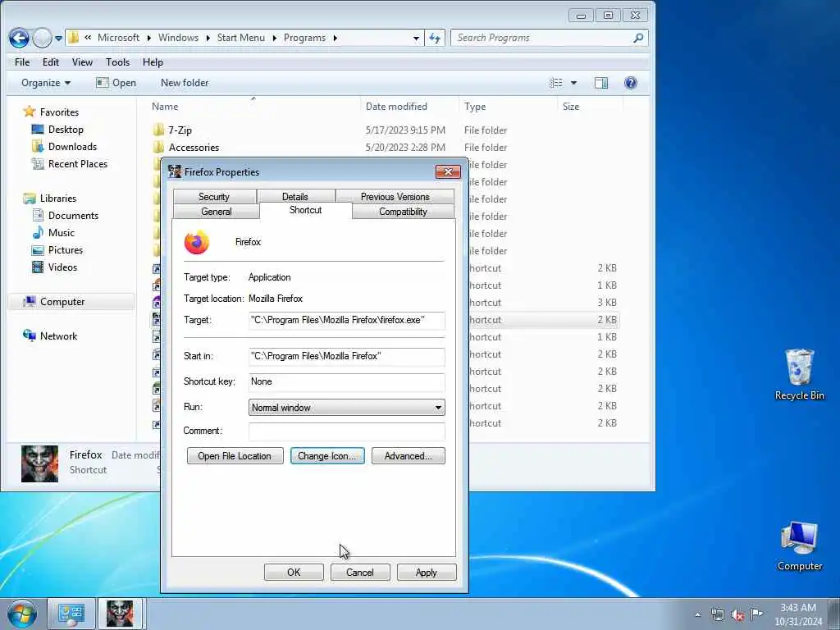Click the muted volume tray icon
Viewport: 840px width, 630px height.
[737, 614]
